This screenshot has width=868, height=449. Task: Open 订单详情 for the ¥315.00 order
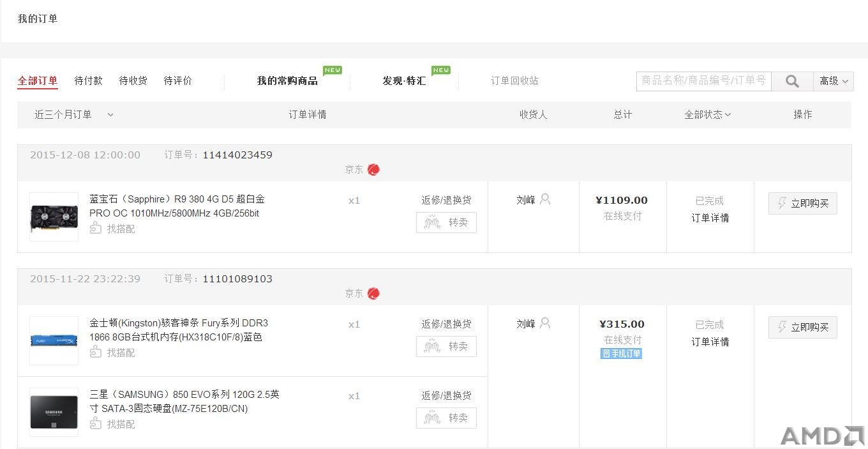710,342
